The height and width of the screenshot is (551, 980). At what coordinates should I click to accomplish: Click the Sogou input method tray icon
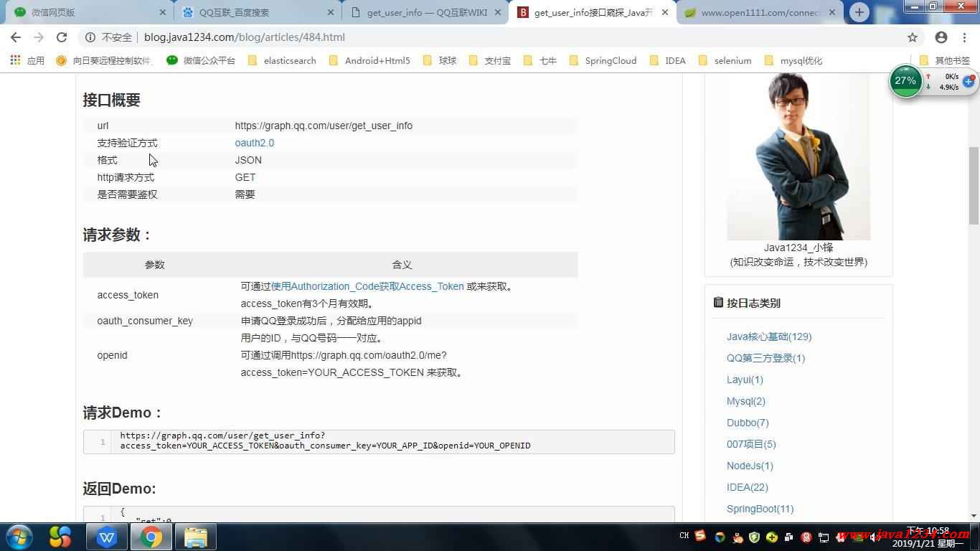coord(700,536)
